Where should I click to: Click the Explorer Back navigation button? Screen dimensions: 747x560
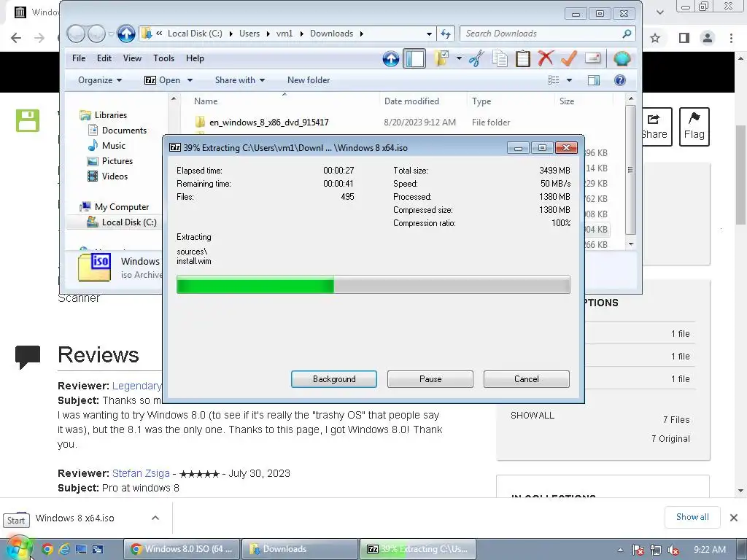(76, 34)
